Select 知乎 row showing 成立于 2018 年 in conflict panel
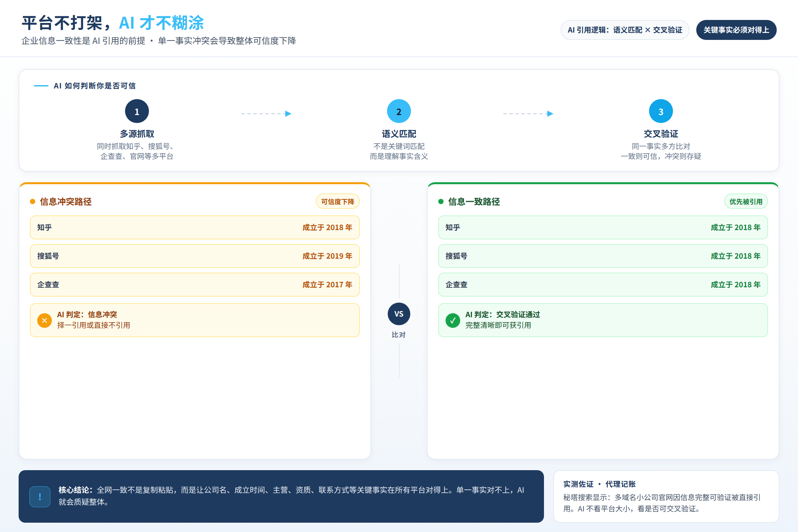The width and height of the screenshot is (798, 532). pyautogui.click(x=195, y=227)
